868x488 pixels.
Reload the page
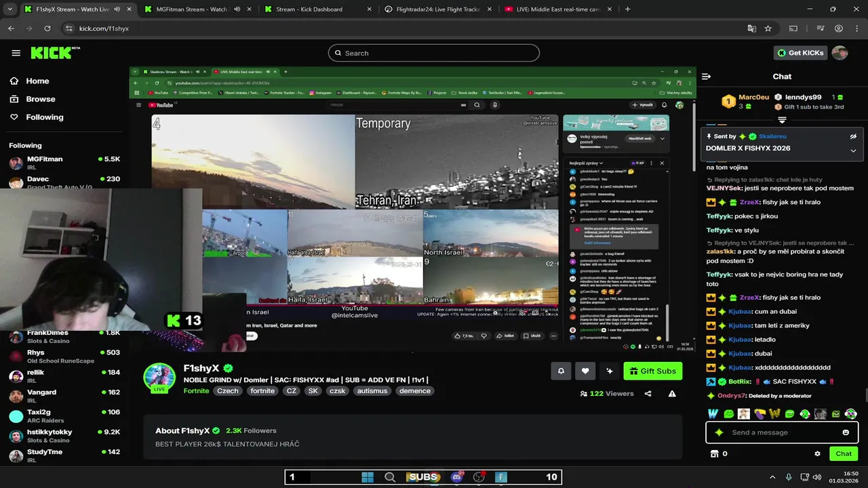[x=47, y=28]
